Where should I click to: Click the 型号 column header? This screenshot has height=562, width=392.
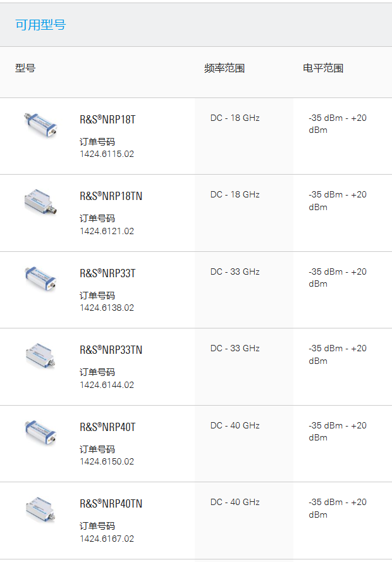point(25,68)
